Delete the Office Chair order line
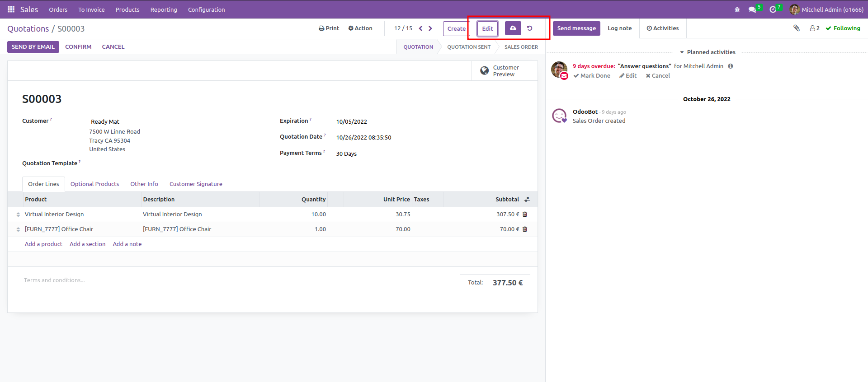 click(525, 229)
